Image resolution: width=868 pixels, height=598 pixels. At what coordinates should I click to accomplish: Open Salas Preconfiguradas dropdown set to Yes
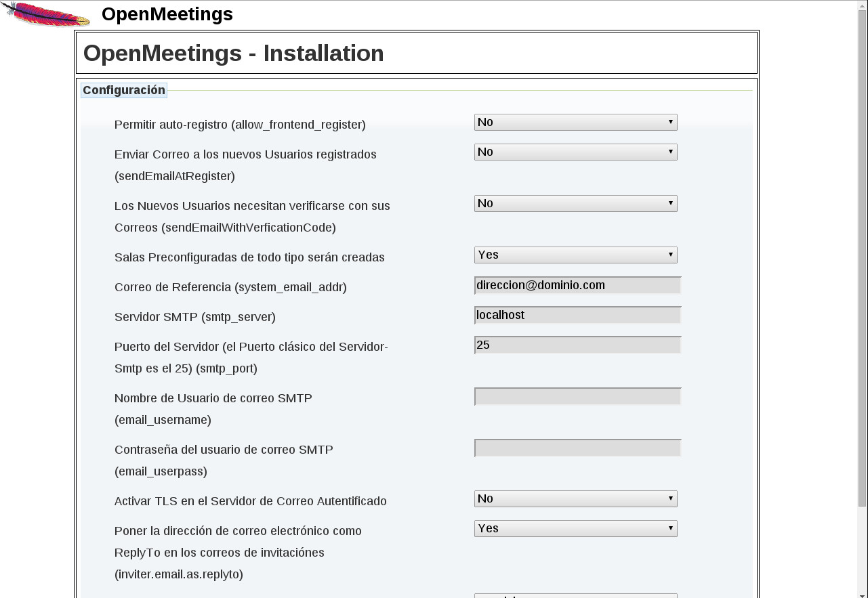pyautogui.click(x=575, y=255)
